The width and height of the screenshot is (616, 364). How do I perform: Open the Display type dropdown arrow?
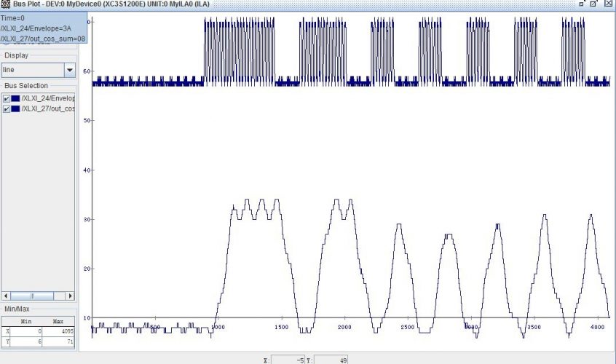point(69,70)
